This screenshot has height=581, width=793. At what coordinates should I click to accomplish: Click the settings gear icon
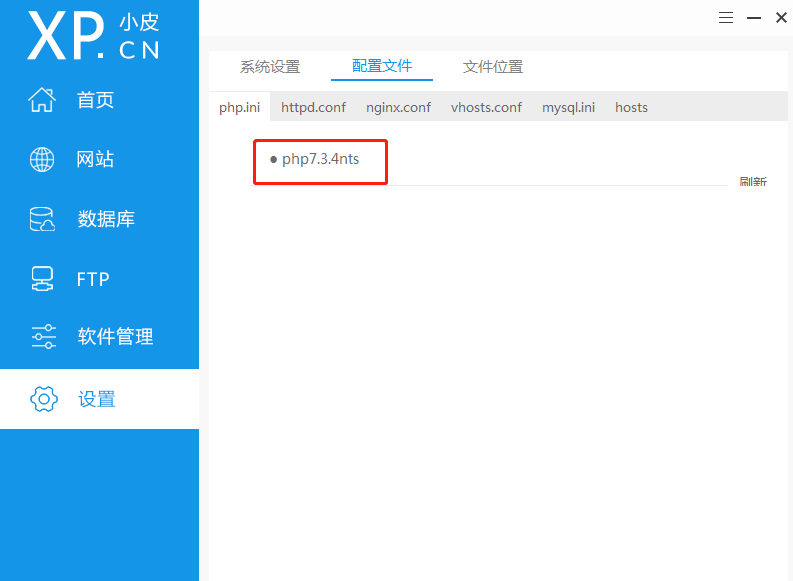click(44, 399)
